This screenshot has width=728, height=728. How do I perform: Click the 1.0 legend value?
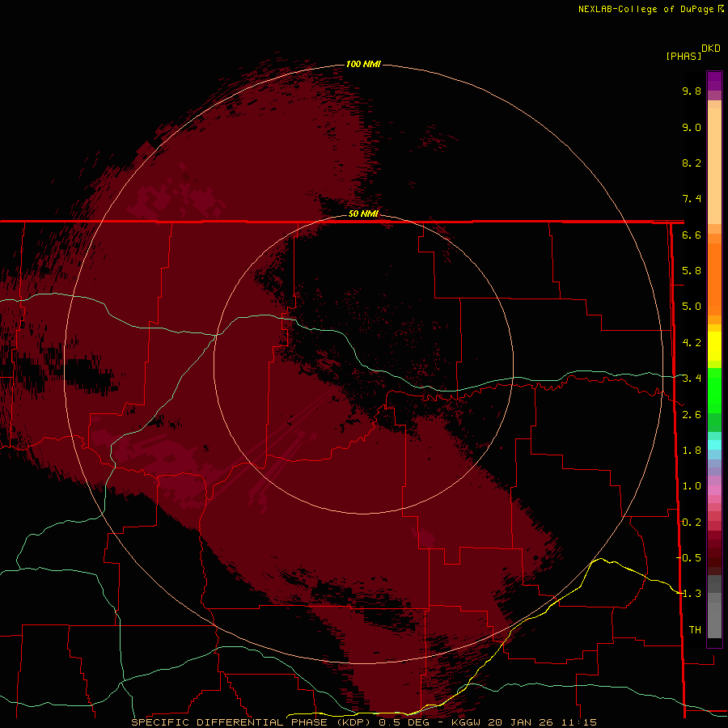[x=692, y=486]
